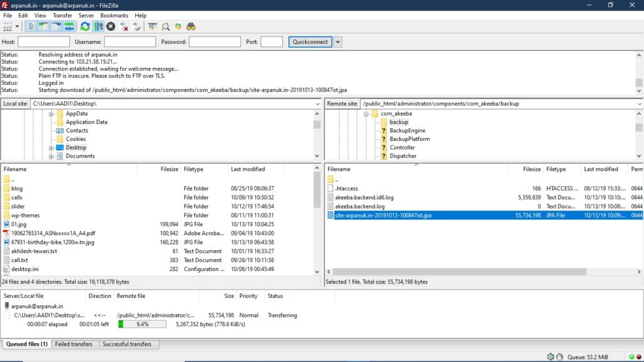Toggle the message log display
This screenshot has height=362, width=644.
pyautogui.click(x=31, y=26)
